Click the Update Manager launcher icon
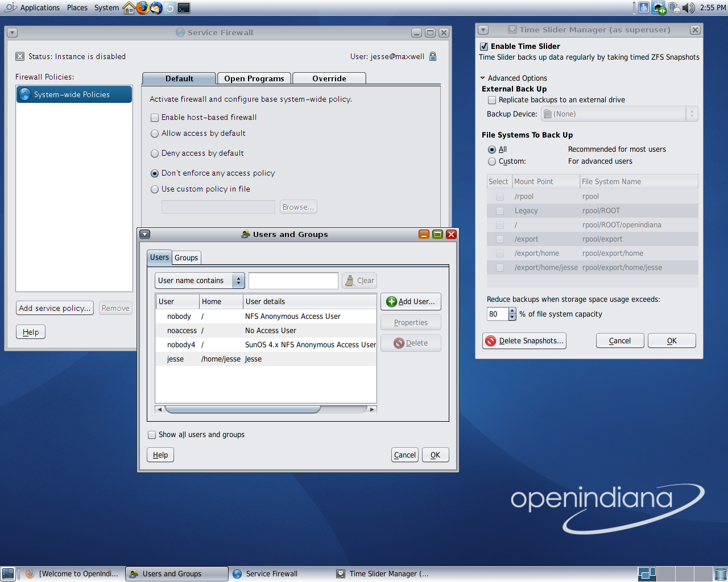This screenshot has width=728, height=582. pyautogui.click(x=170, y=8)
